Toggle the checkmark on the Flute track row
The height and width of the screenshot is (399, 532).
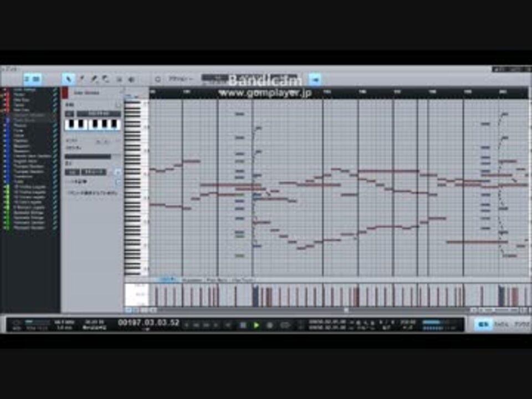(55, 130)
